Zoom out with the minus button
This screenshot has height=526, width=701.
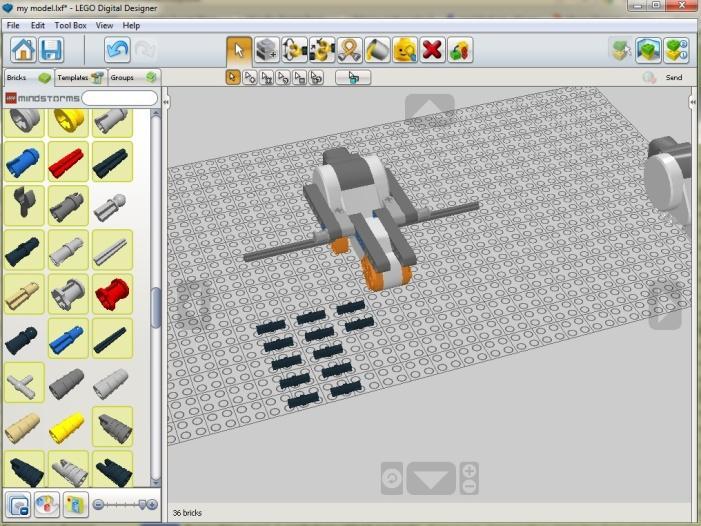click(469, 487)
